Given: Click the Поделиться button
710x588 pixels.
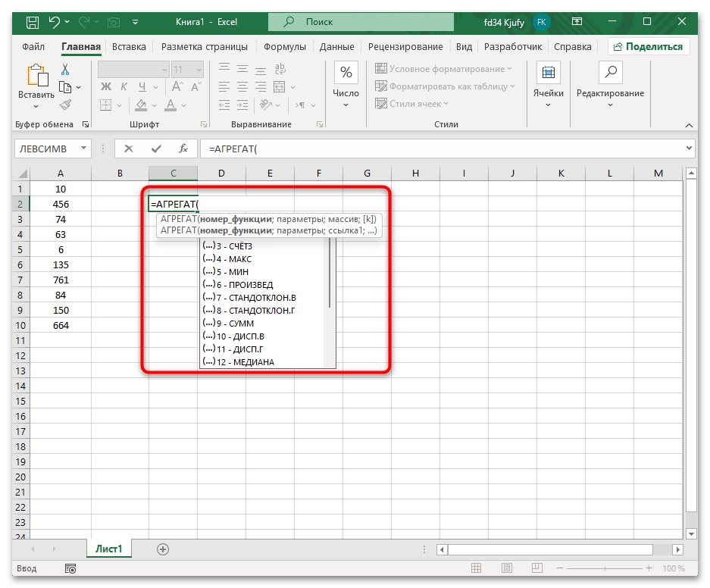Looking at the screenshot, I should [648, 47].
